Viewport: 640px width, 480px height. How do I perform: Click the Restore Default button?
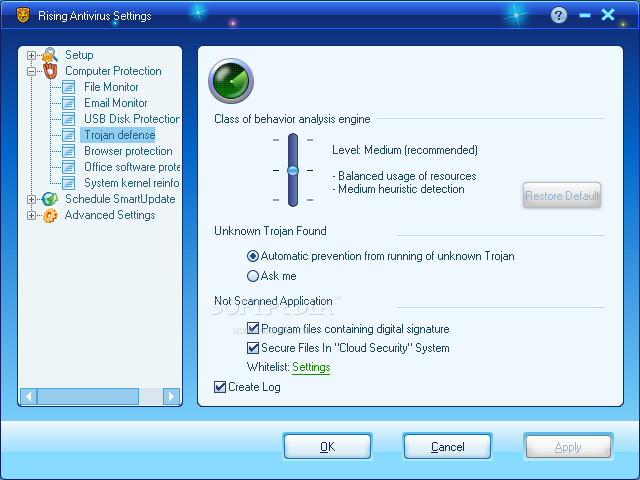pos(562,196)
